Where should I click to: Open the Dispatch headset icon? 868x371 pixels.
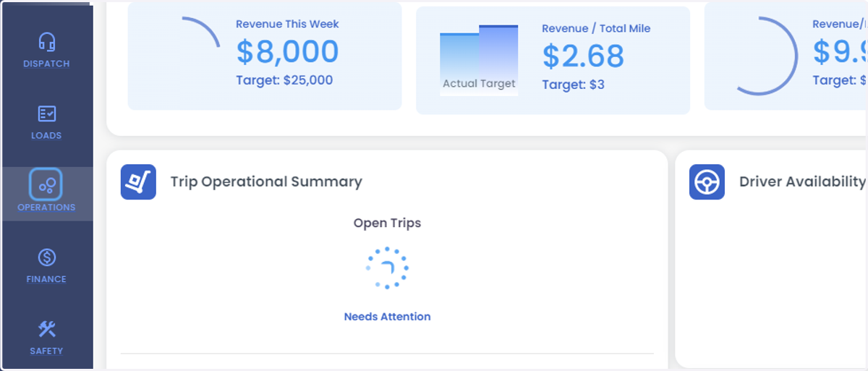tap(47, 41)
